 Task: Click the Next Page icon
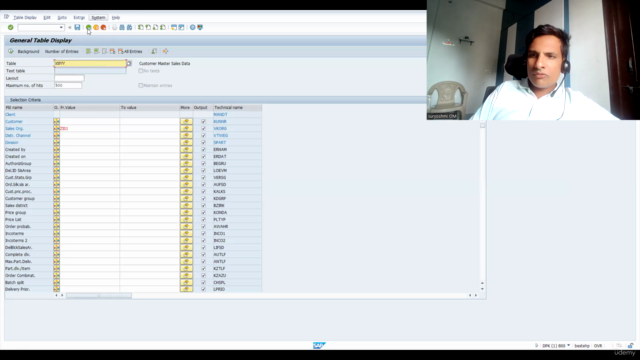156,27
